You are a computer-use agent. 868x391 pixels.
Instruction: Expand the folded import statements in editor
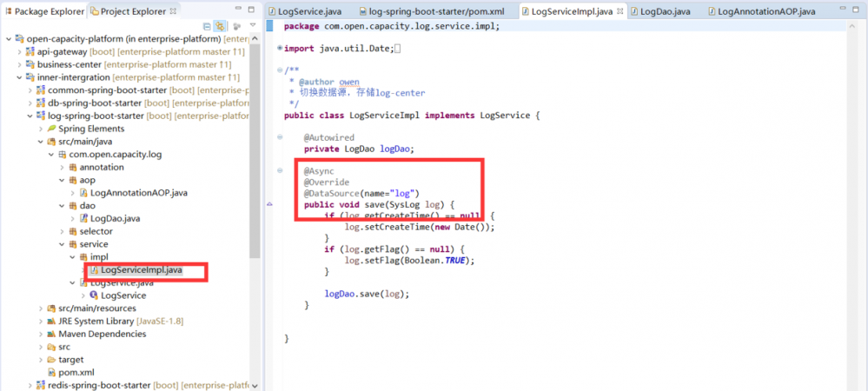[280, 48]
